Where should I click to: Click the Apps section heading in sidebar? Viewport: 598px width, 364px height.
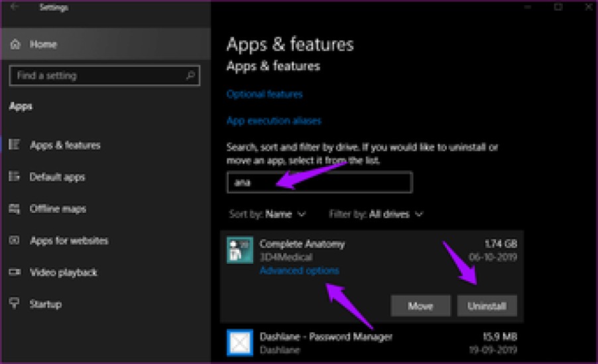point(21,107)
